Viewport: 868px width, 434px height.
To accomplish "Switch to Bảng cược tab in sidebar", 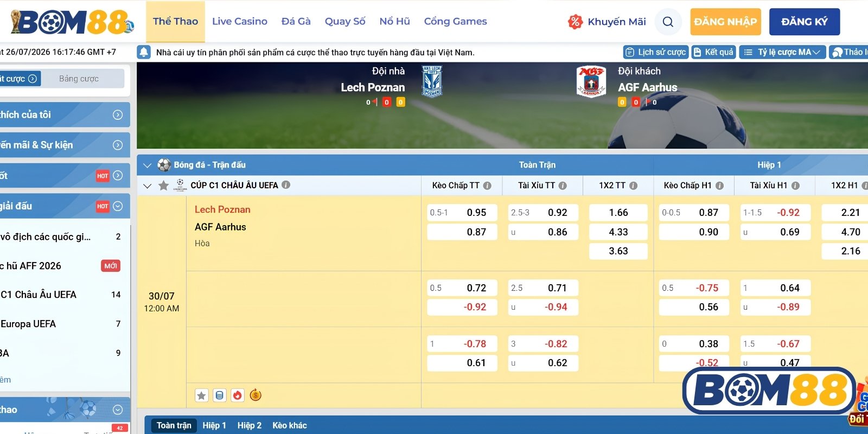I will pyautogui.click(x=79, y=79).
